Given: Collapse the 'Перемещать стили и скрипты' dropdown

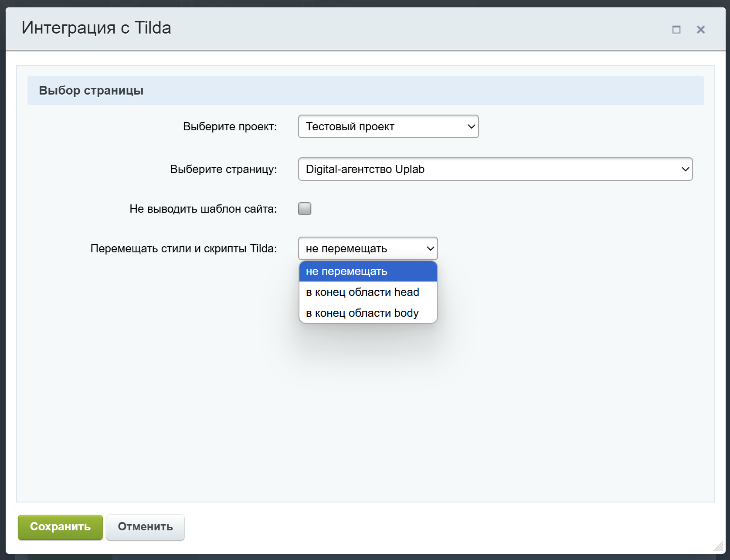Looking at the screenshot, I should tap(368, 248).
